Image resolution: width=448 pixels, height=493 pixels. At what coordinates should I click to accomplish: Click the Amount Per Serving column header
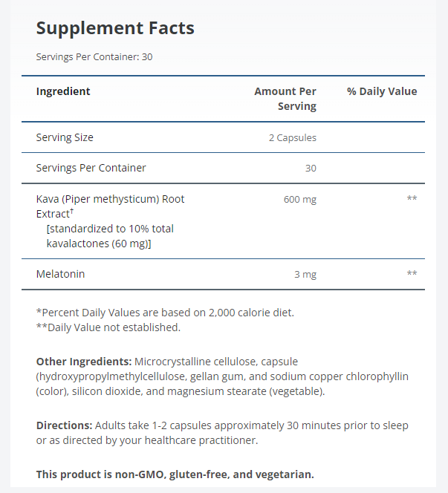pos(285,99)
